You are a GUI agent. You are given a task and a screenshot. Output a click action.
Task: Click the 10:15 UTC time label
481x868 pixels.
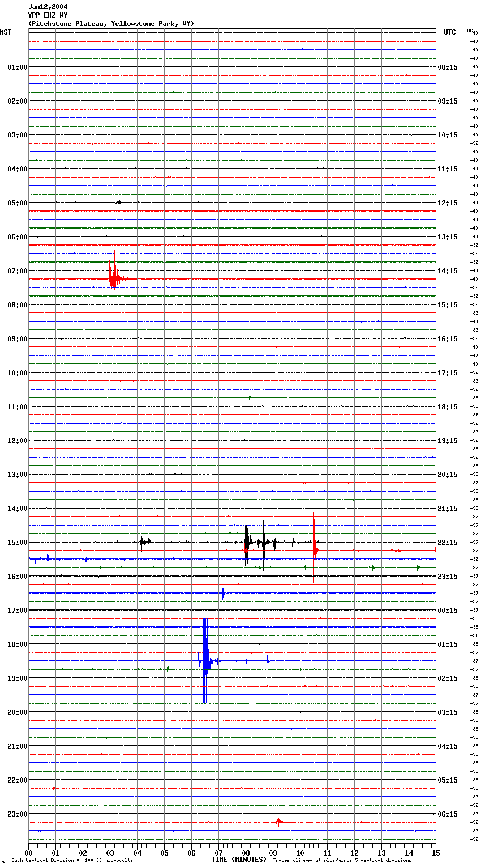(x=448, y=135)
